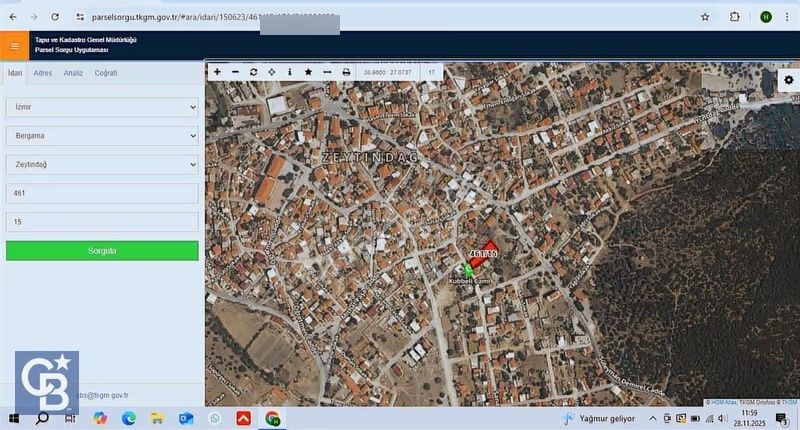Open the green H profile avatar
The height and width of the screenshot is (430, 800).
(x=765, y=17)
